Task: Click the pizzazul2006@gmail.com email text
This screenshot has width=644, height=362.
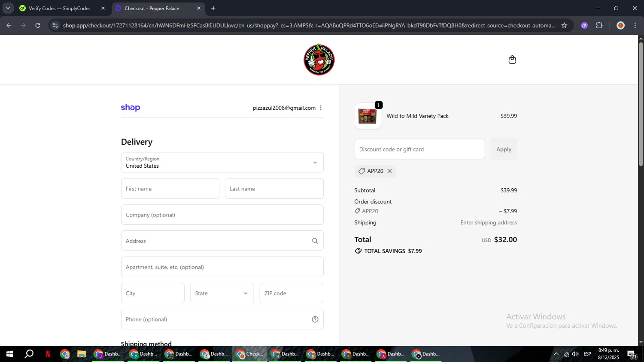Action: (x=284, y=108)
